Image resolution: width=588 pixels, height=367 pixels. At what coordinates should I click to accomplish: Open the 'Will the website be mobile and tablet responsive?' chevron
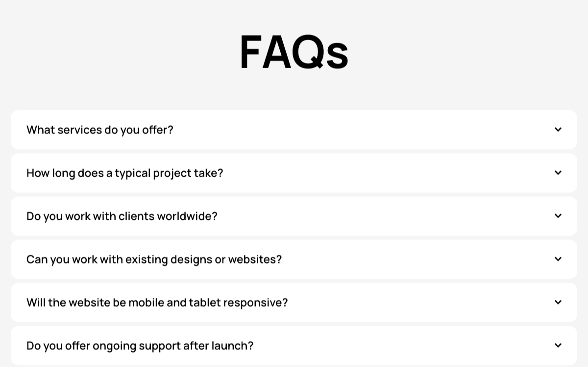[558, 302]
